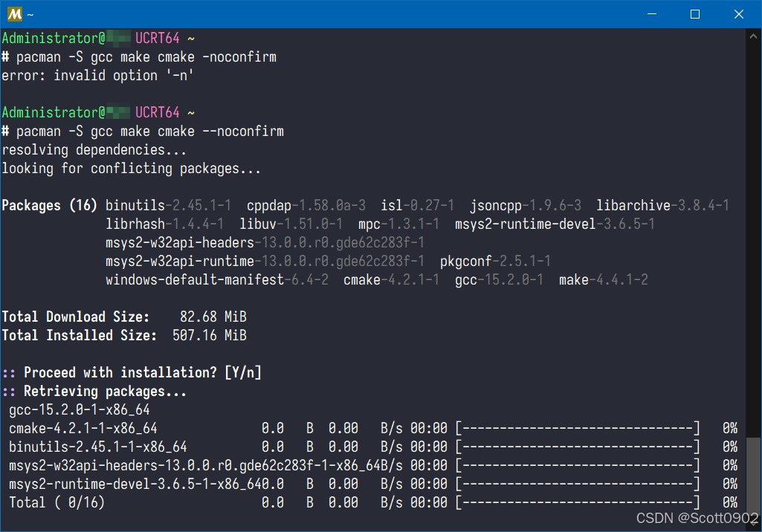Click the 'Total Installed Size:' label
Image resolution: width=762 pixels, height=532 pixels.
coord(80,336)
